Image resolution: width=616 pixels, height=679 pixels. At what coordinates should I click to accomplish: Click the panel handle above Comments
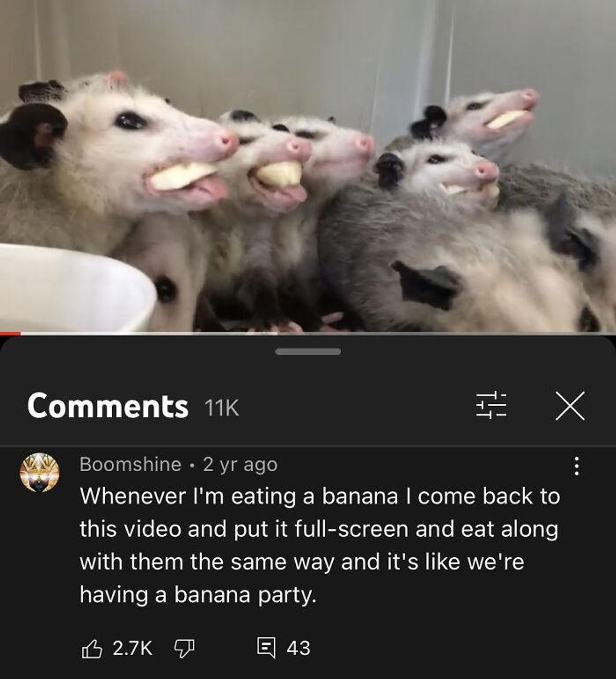coord(307,352)
